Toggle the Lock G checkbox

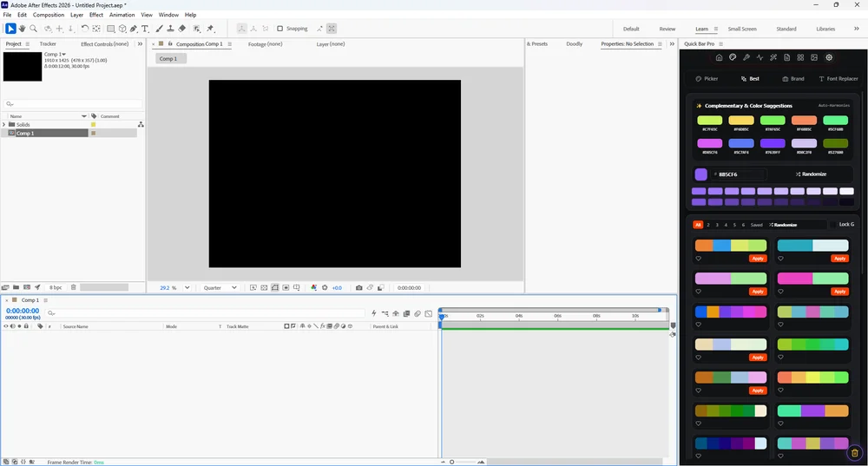[832, 225]
